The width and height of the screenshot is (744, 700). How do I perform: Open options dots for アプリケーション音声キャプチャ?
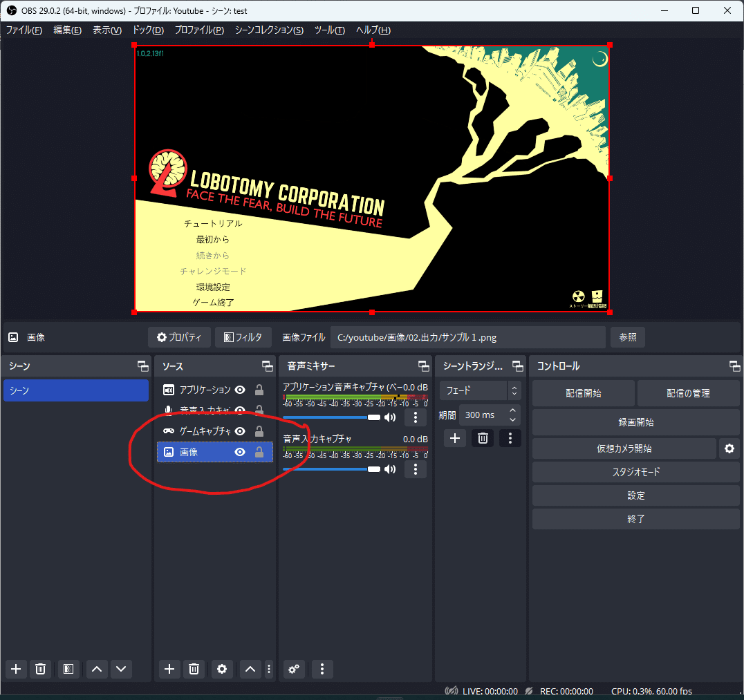[416, 417]
